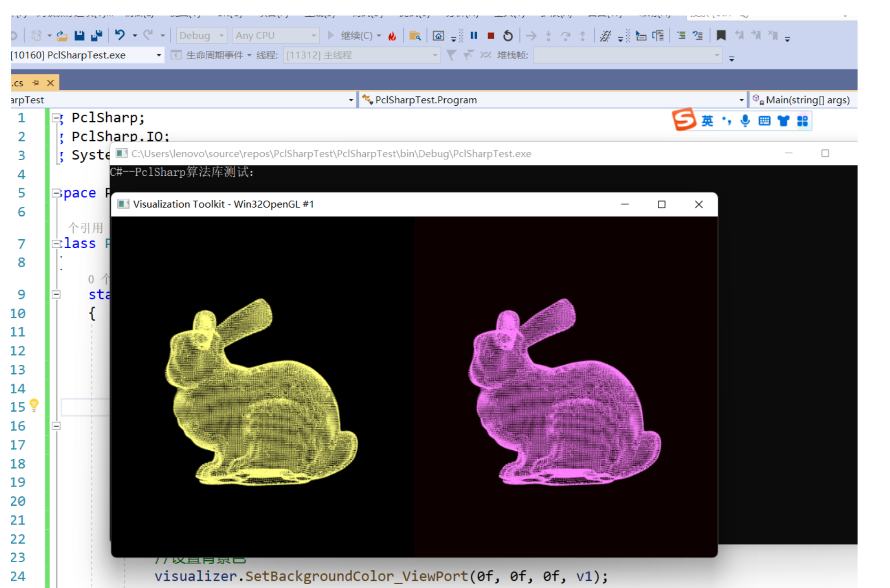Restart the debug session
Screen dimensions: 890x588
[x=508, y=36]
